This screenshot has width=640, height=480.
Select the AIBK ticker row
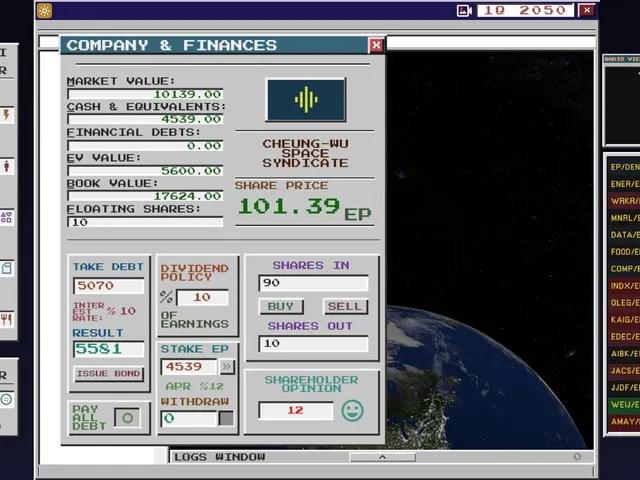tap(624, 353)
